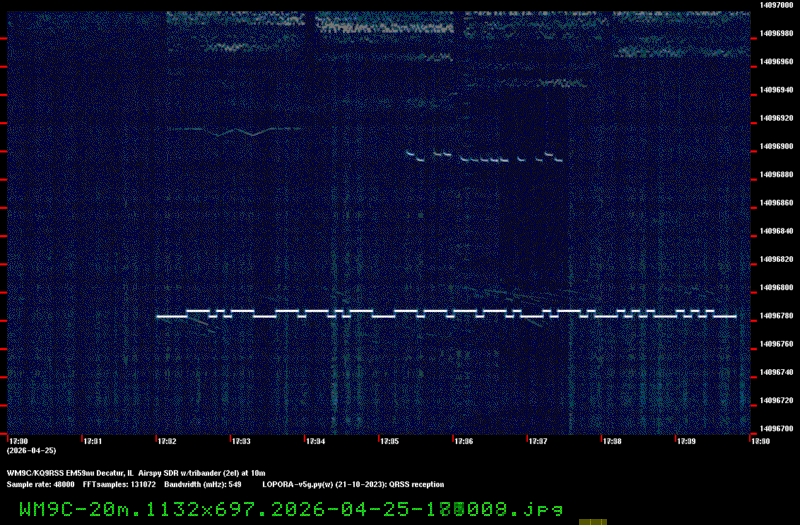
Task: Click the 14096940 frequency label
Action: coord(777,90)
